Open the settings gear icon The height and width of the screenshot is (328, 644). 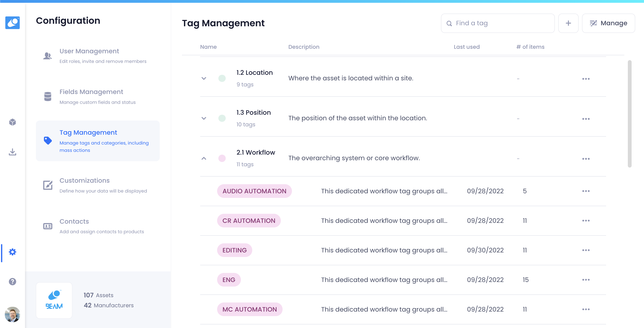(12, 252)
